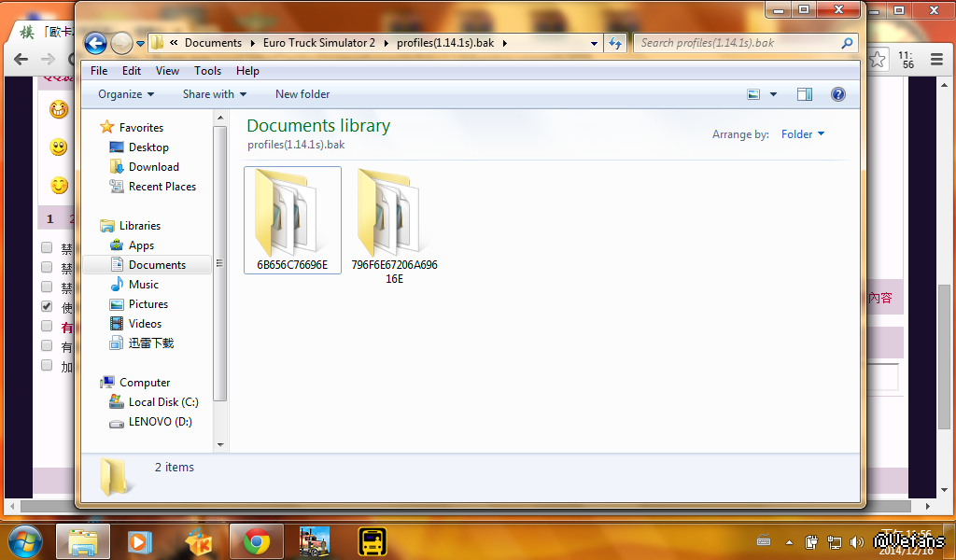Tick the first unchecked checkbox on the webpage

[47, 248]
